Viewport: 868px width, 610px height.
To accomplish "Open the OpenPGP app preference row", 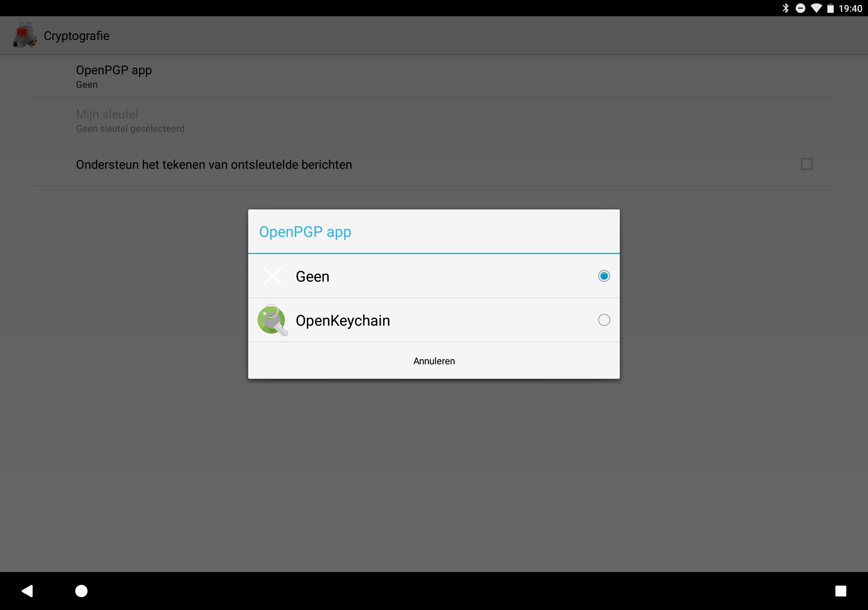I will (113, 76).
